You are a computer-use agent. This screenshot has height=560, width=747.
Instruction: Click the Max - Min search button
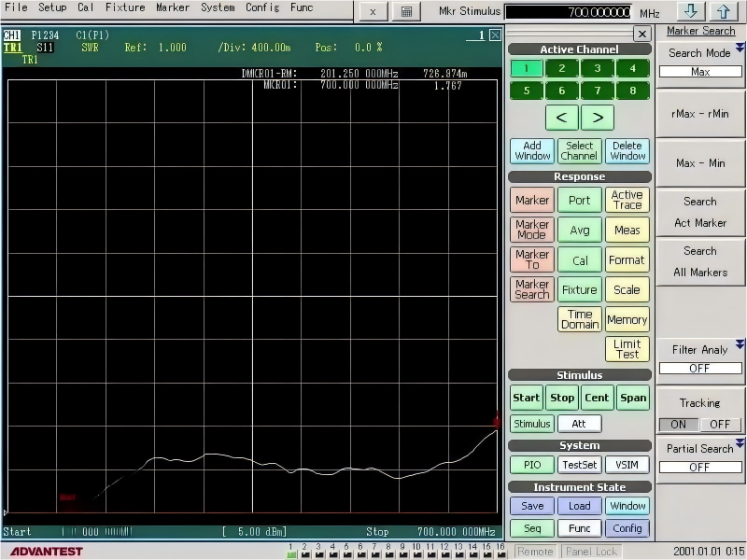tap(700, 162)
